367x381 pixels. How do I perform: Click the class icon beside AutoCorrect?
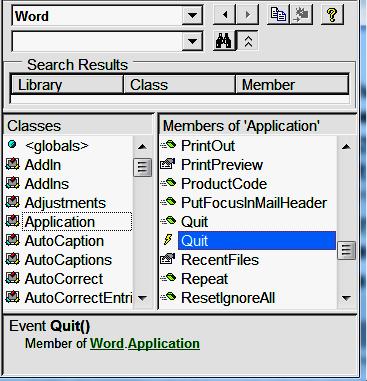click(x=13, y=279)
